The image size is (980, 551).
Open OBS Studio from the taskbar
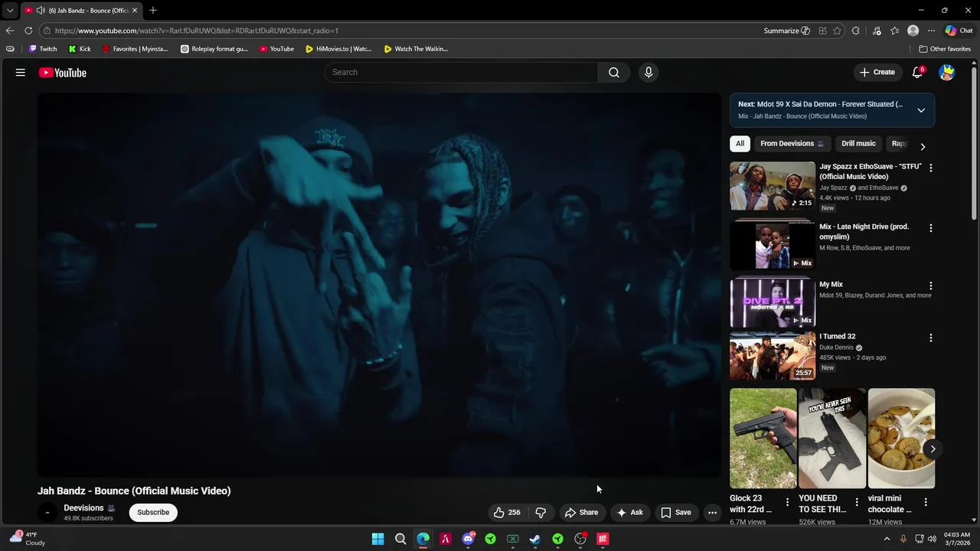(580, 539)
